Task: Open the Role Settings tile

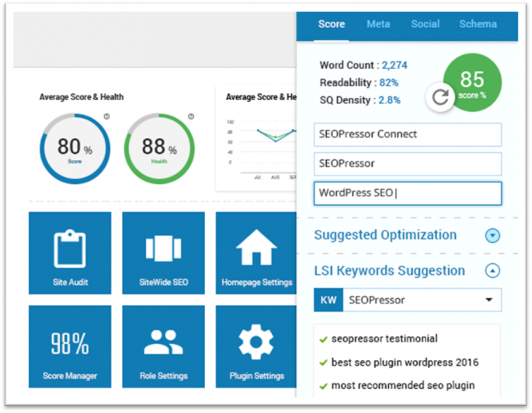Action: click(x=164, y=346)
